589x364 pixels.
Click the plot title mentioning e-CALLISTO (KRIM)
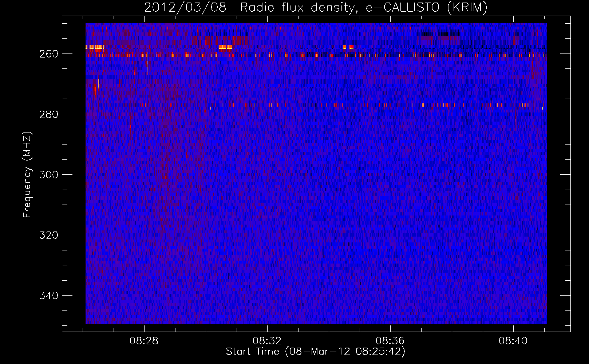point(316,7)
